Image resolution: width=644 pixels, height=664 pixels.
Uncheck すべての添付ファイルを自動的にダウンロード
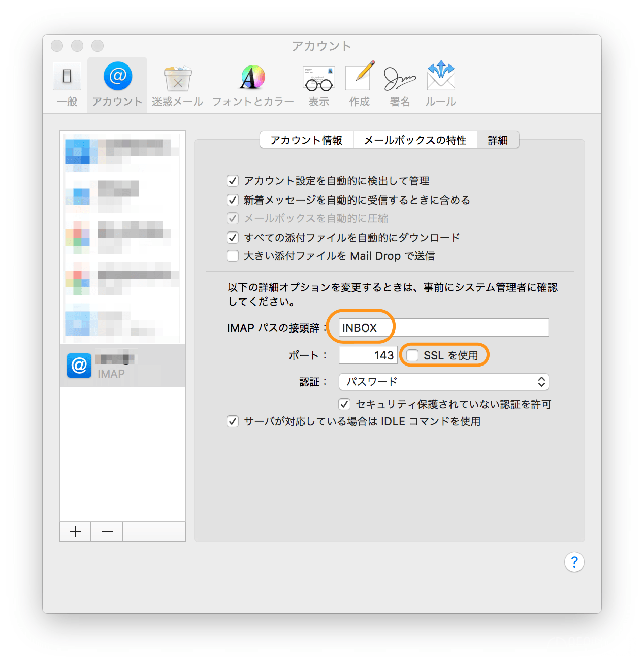tap(233, 237)
